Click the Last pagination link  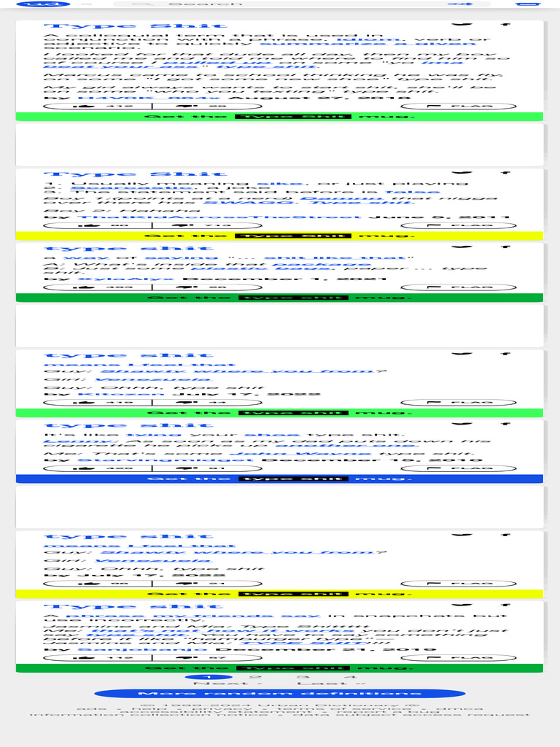pos(332,684)
